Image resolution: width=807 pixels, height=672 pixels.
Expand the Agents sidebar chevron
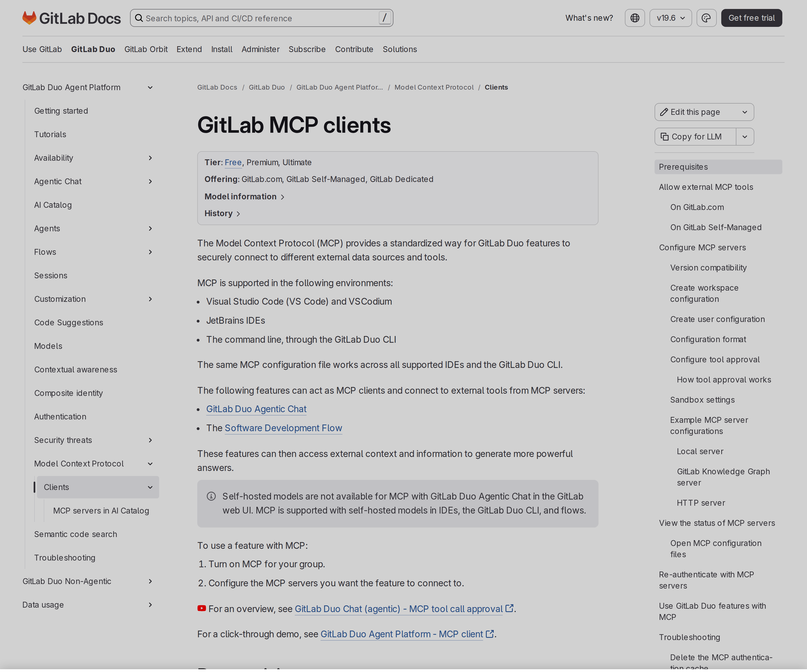pos(150,228)
